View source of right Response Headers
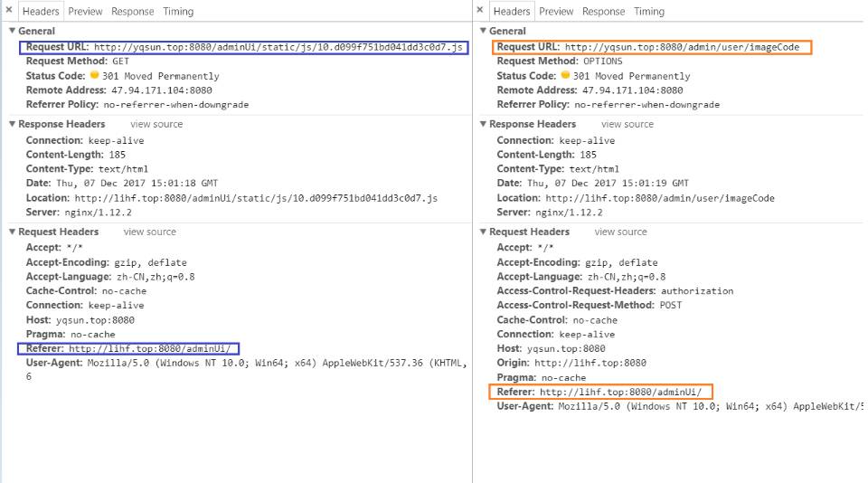The width and height of the screenshot is (868, 483). (x=627, y=125)
